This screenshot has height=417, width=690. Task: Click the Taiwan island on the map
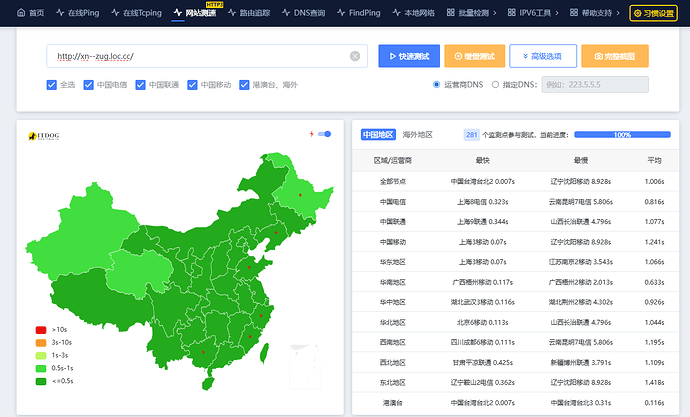(264, 353)
